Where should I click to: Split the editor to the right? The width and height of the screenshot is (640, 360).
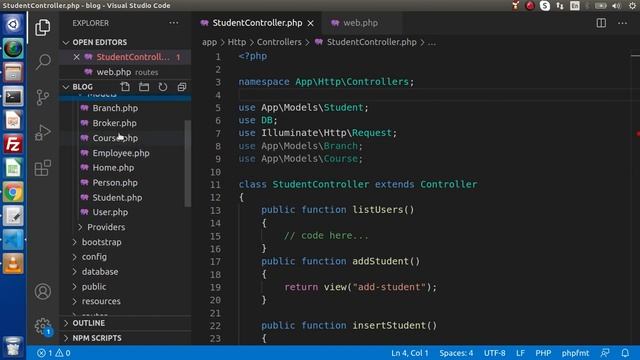coord(601,23)
